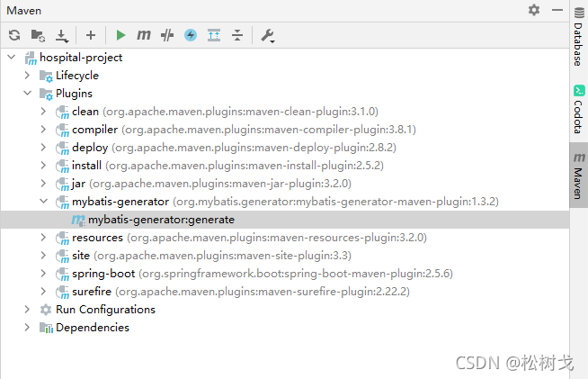This screenshot has height=379, width=588.
Task: Open the Database side tab
Action: point(579,37)
